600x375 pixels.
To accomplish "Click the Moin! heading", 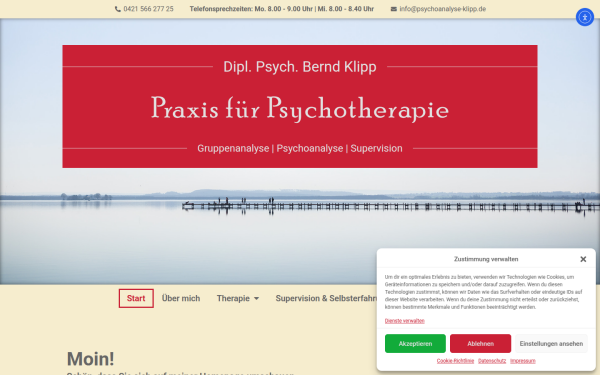I will coord(91,359).
